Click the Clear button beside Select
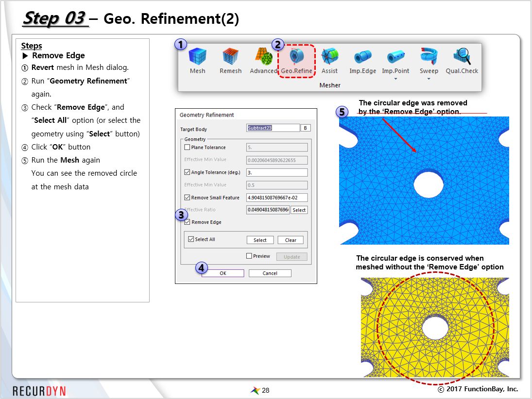The height and width of the screenshot is (399, 532). [x=291, y=239]
